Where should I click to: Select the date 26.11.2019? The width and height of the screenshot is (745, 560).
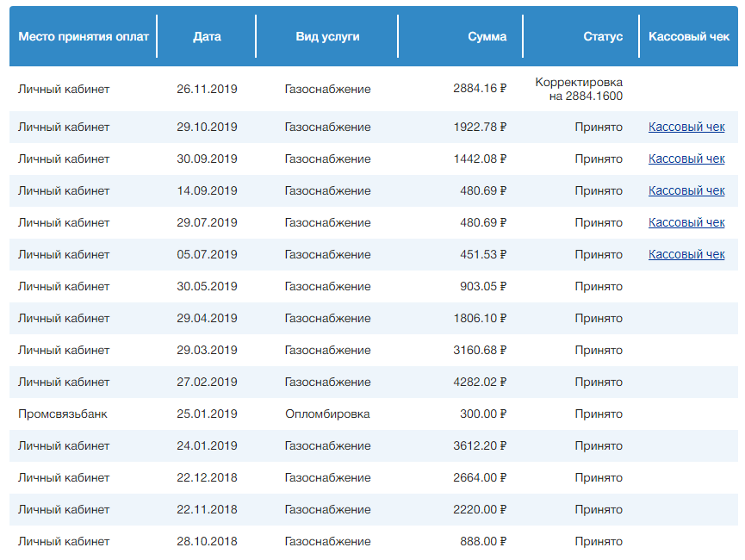207,89
